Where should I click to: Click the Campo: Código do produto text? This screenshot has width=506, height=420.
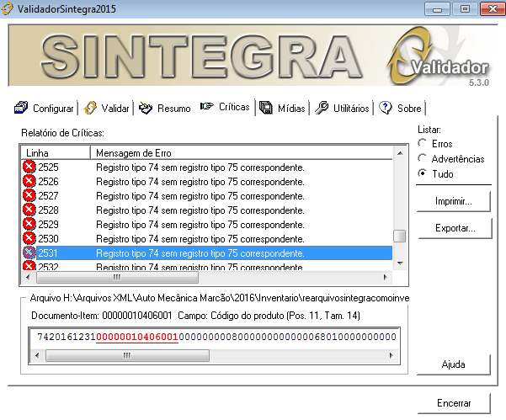pos(269,316)
